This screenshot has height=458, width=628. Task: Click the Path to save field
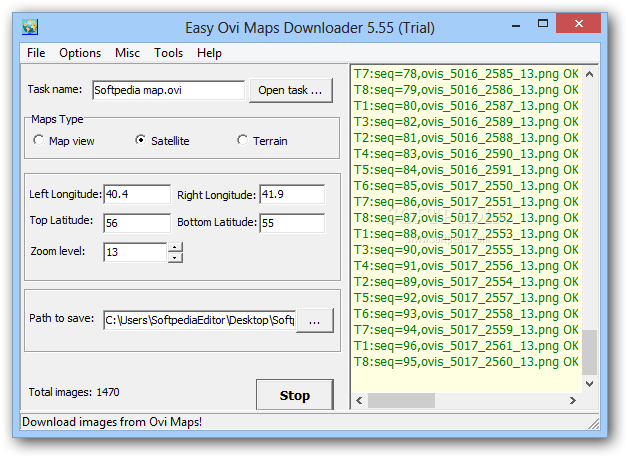[199, 320]
